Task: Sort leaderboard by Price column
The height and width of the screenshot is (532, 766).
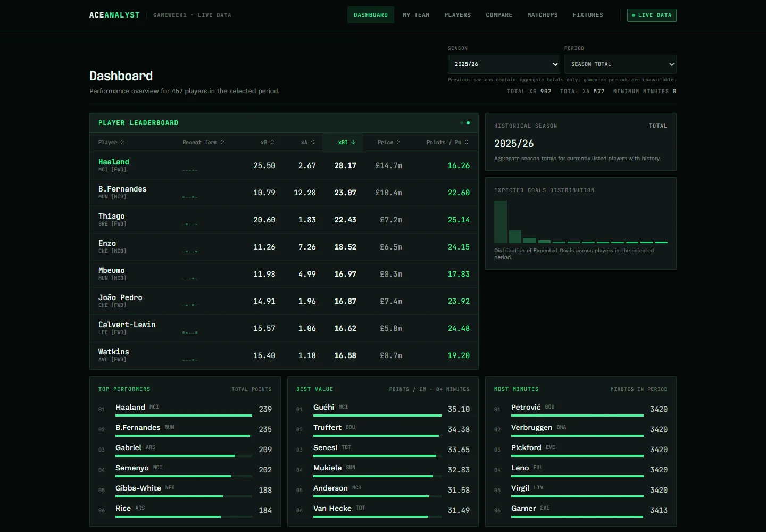Action: (389, 142)
